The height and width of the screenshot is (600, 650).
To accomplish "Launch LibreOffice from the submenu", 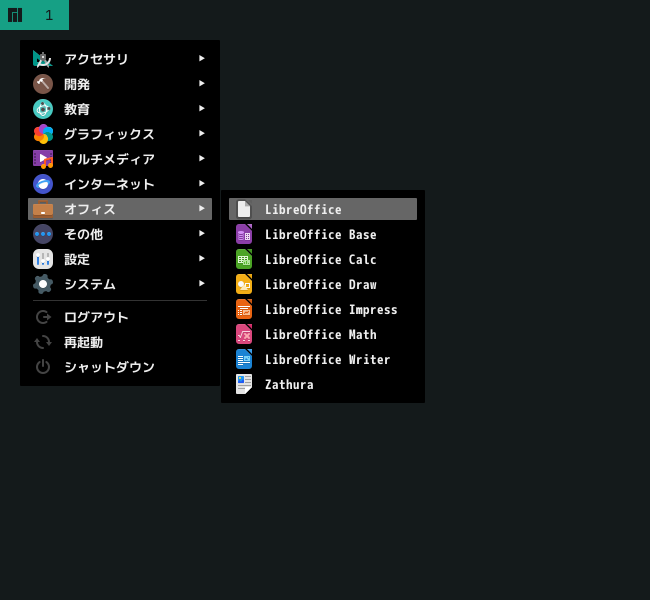I will coord(323,209).
